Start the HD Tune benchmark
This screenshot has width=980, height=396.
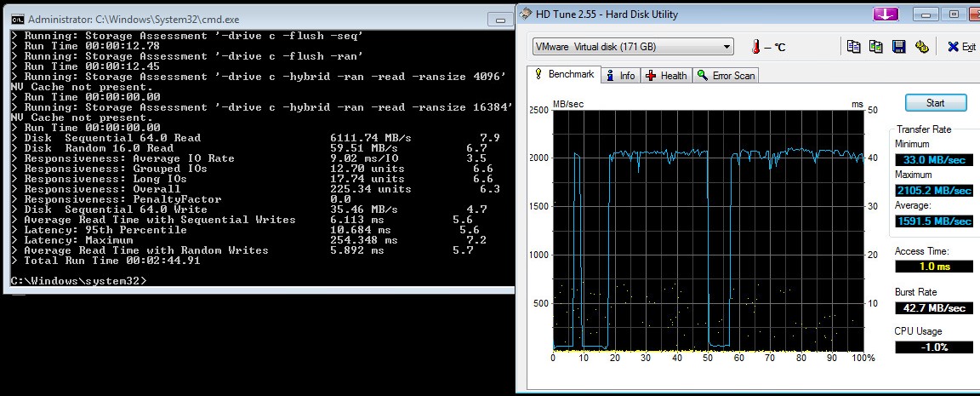pos(936,103)
